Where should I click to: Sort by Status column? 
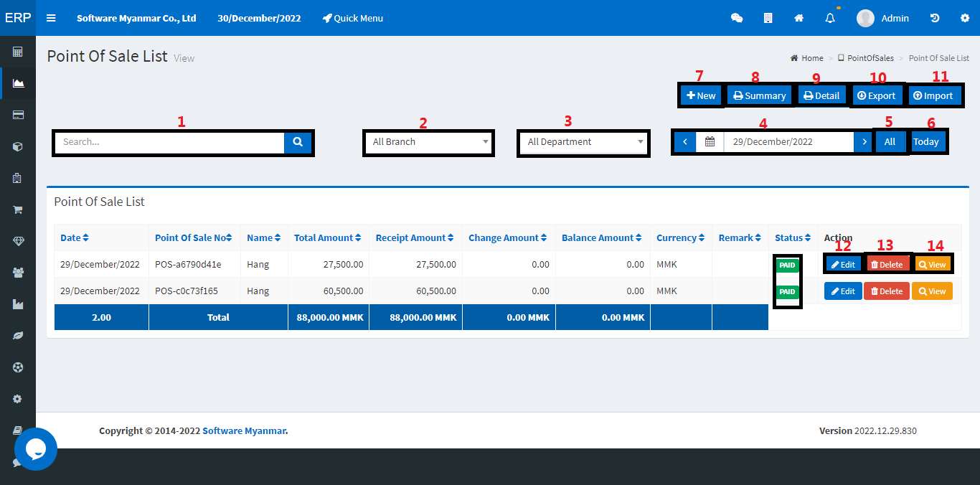[793, 237]
